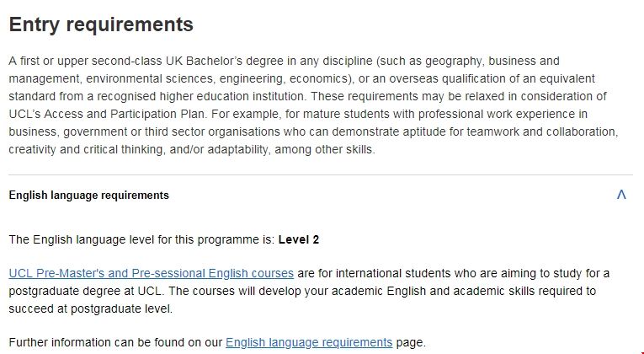Viewport: 644px width, 354px height.
Task: Click the "English language requirements" accordion header
Action: coord(88,196)
